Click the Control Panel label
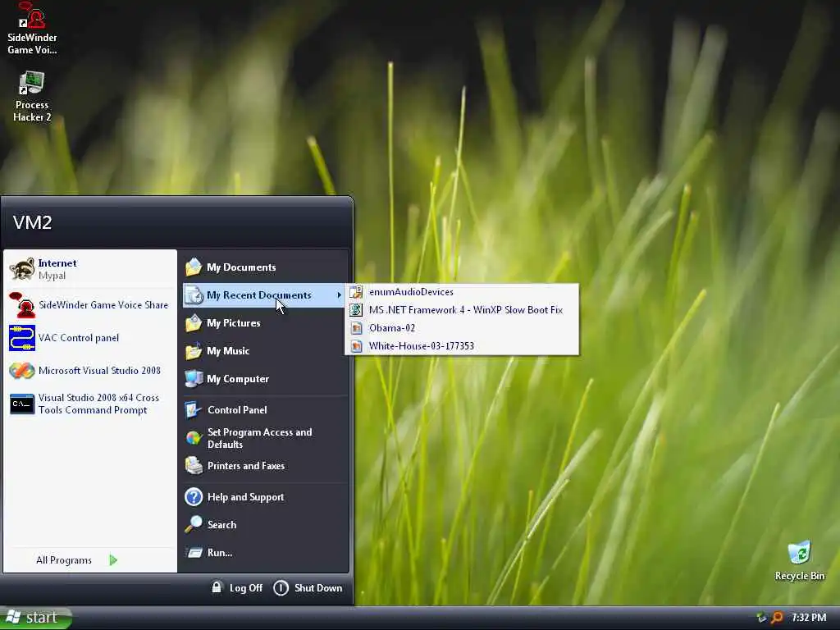This screenshot has height=630, width=840. point(237,410)
